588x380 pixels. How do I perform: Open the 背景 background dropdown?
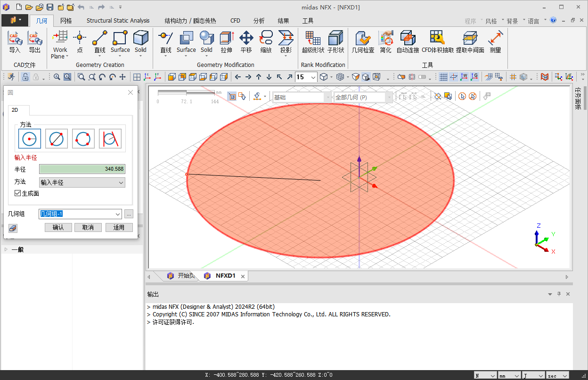coord(514,21)
